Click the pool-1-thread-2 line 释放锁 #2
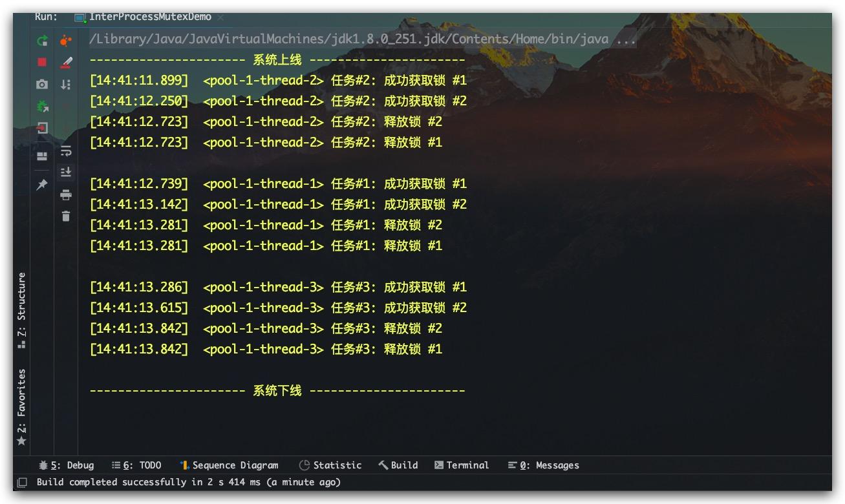The width and height of the screenshot is (845, 504). tap(266, 122)
